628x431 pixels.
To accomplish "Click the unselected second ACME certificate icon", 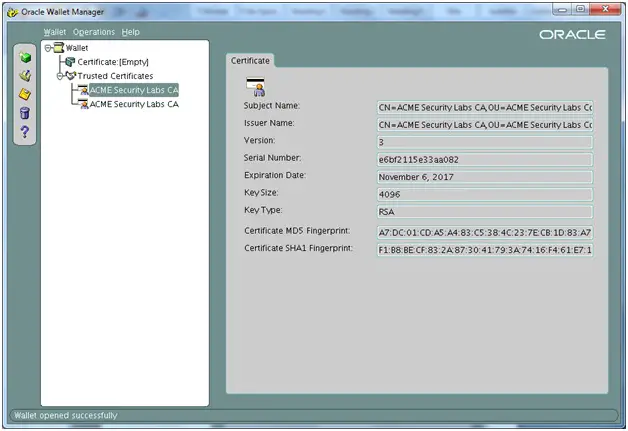I will 83,104.
